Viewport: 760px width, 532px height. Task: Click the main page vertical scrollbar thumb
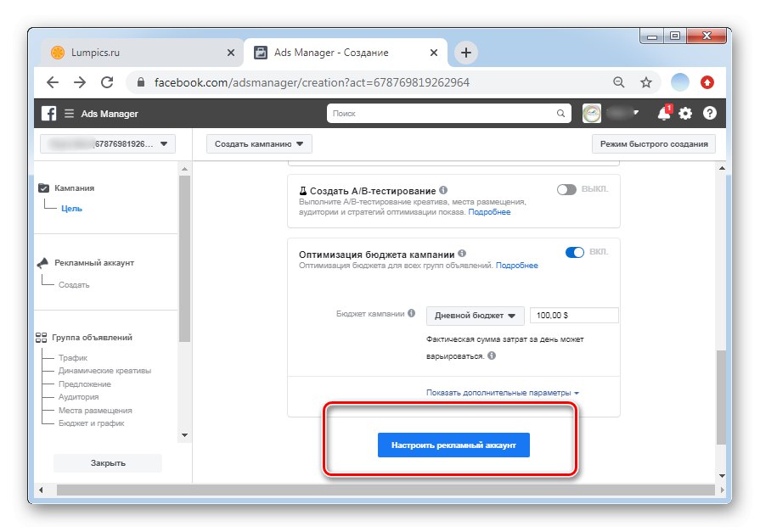point(722,397)
